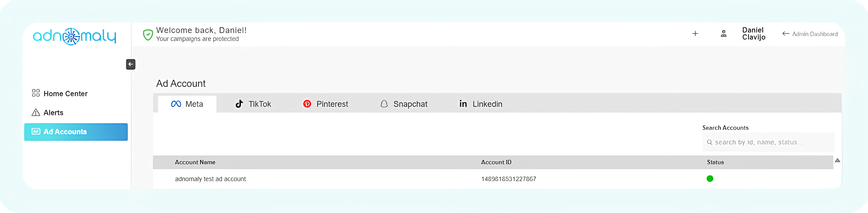The height and width of the screenshot is (213, 868).
Task: Click the scroll up arrow beside table
Action: (x=837, y=160)
